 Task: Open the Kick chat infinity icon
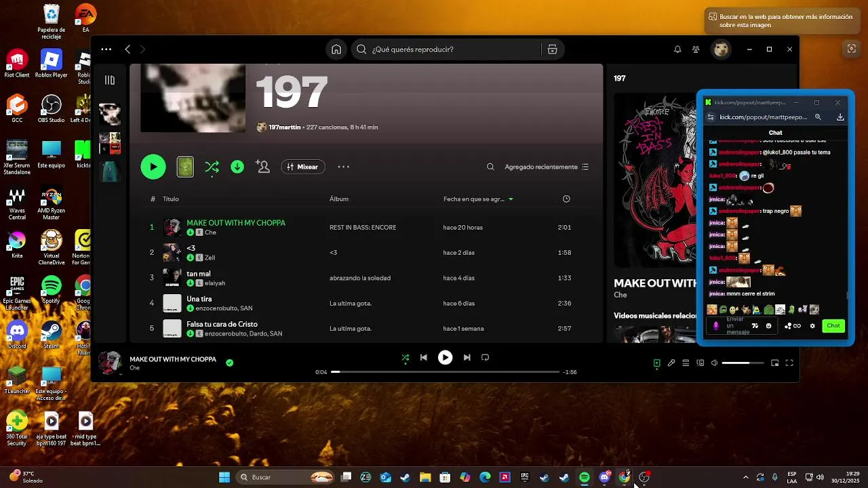797,326
